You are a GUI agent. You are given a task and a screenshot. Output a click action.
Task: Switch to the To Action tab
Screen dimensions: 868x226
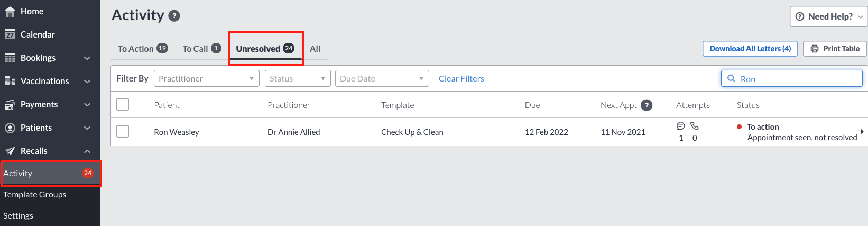(143, 49)
